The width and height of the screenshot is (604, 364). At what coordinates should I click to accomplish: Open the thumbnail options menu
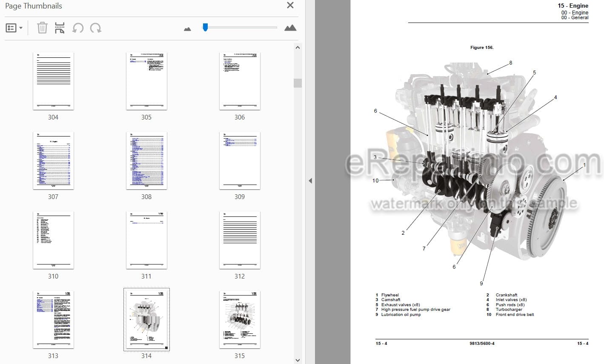click(x=14, y=28)
